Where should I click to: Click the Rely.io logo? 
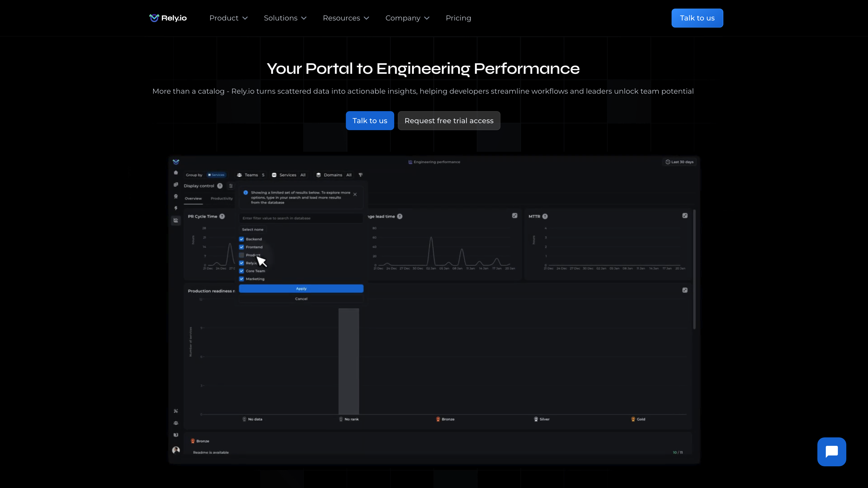click(168, 18)
